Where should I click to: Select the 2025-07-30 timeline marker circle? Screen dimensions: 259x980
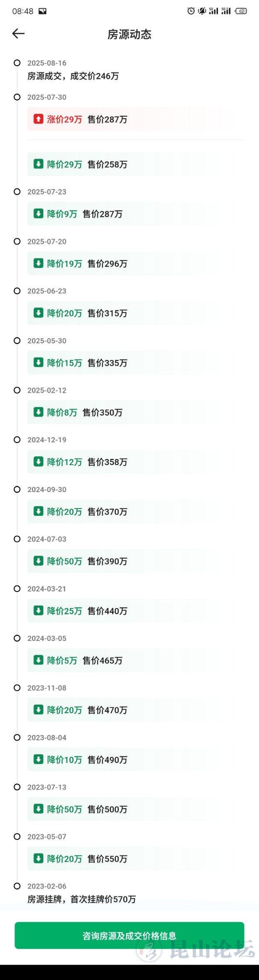pyautogui.click(x=17, y=97)
